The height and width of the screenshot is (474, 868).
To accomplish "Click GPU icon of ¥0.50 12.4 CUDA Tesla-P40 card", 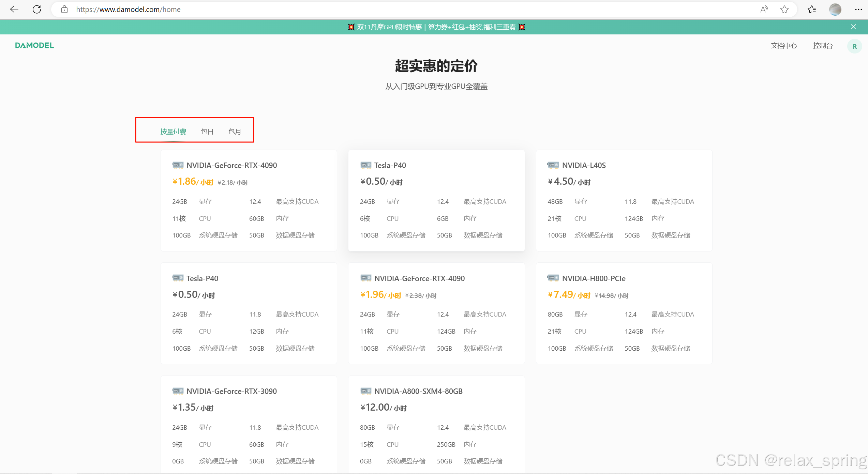I will [x=365, y=165].
